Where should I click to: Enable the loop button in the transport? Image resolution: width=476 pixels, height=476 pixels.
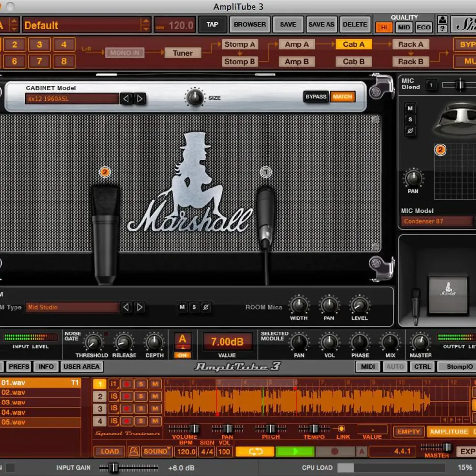point(255,451)
